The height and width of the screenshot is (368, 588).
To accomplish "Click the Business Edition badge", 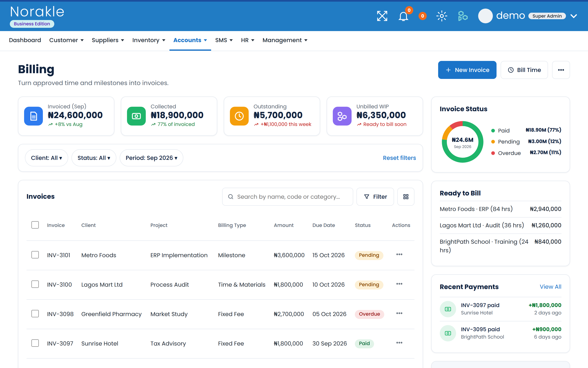I will (x=32, y=24).
